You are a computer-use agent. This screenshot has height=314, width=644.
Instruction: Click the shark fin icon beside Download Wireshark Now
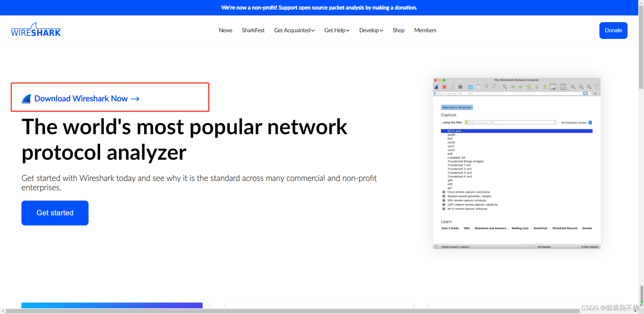26,99
